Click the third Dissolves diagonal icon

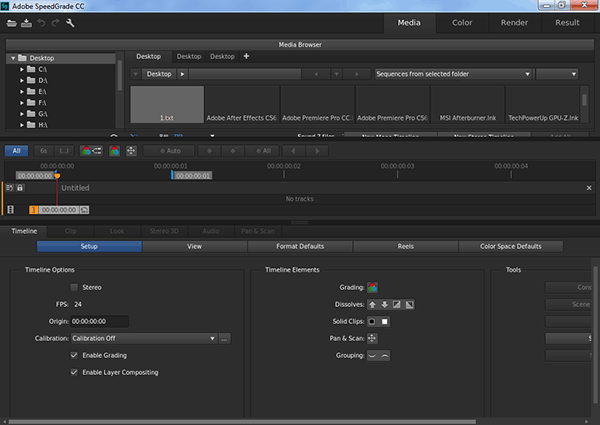(x=397, y=305)
